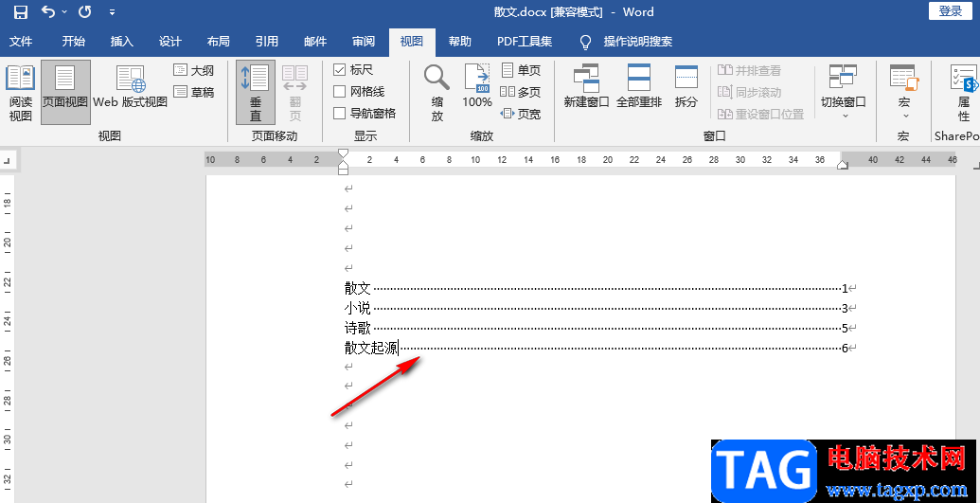Viewport: 980px width, 503px height.
Task: Click 拆分 to split the window
Action: click(686, 86)
